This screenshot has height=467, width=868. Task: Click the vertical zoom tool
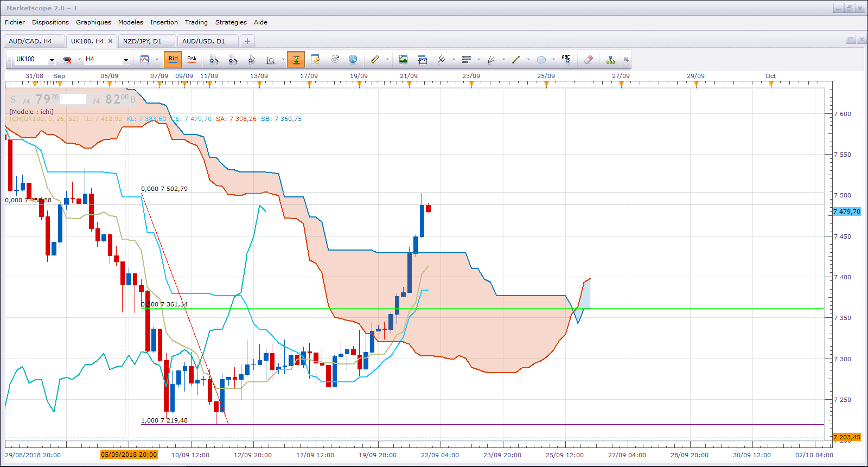tap(270, 60)
